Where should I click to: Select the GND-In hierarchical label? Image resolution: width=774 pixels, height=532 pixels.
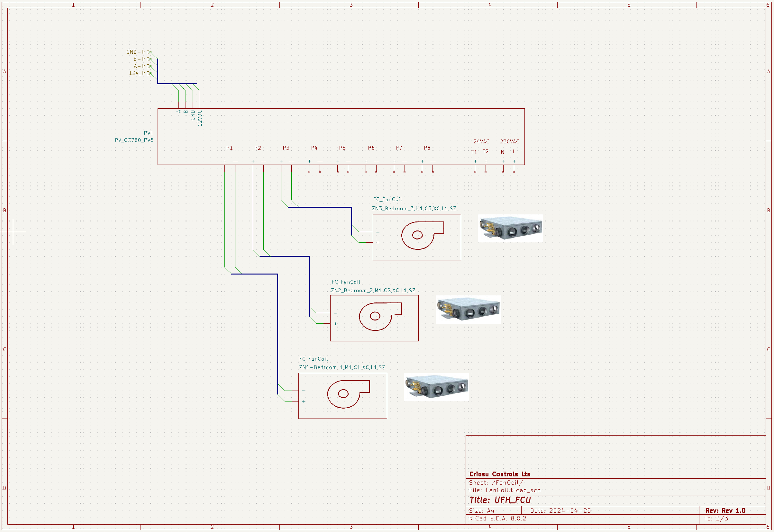point(139,52)
